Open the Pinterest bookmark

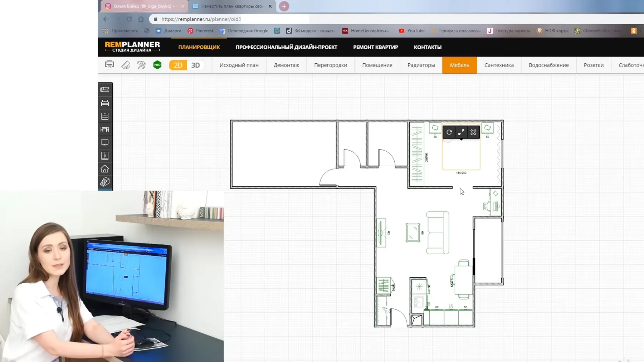pyautogui.click(x=200, y=31)
